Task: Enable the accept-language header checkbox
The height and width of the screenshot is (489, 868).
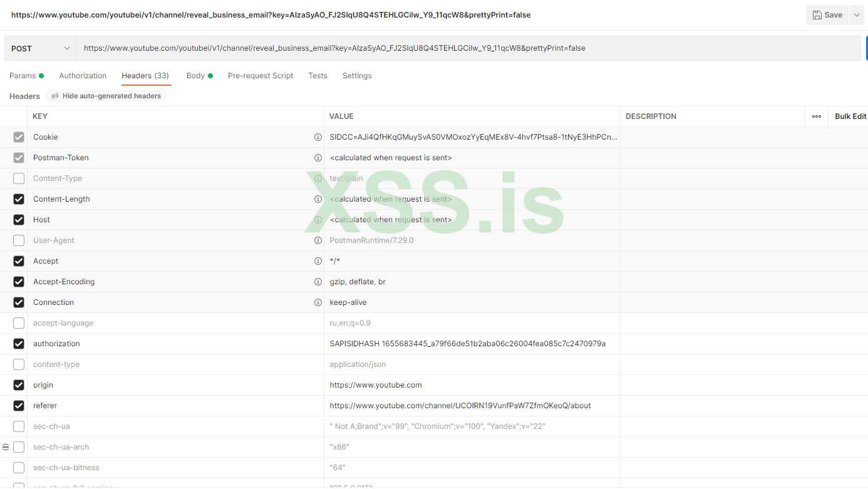Action: coord(19,323)
